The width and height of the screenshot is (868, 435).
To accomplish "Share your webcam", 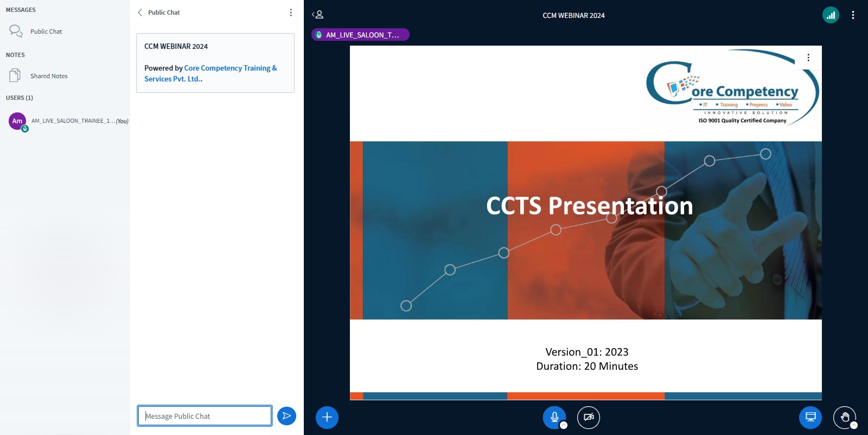I will (589, 417).
